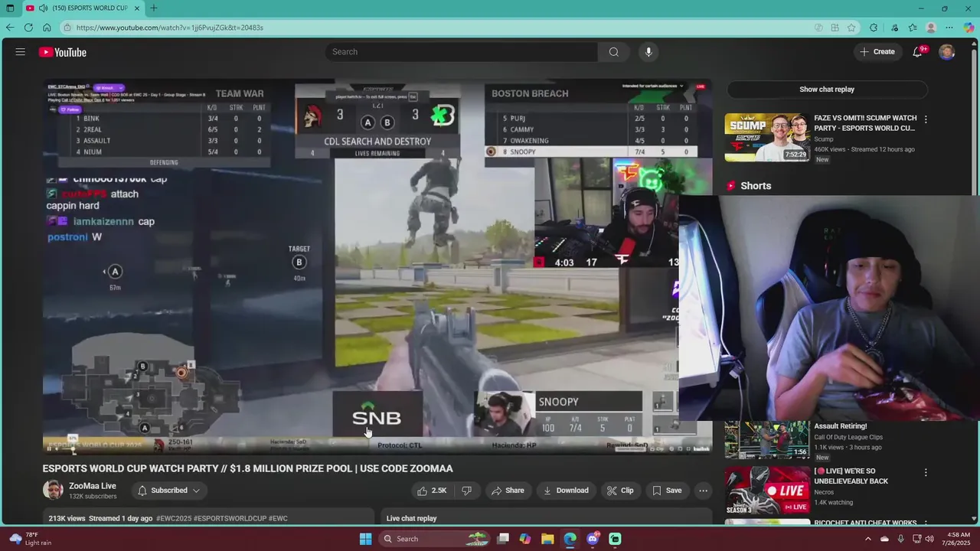The height and width of the screenshot is (551, 980).
Task: Show hidden system tray icons
Action: coord(867,539)
